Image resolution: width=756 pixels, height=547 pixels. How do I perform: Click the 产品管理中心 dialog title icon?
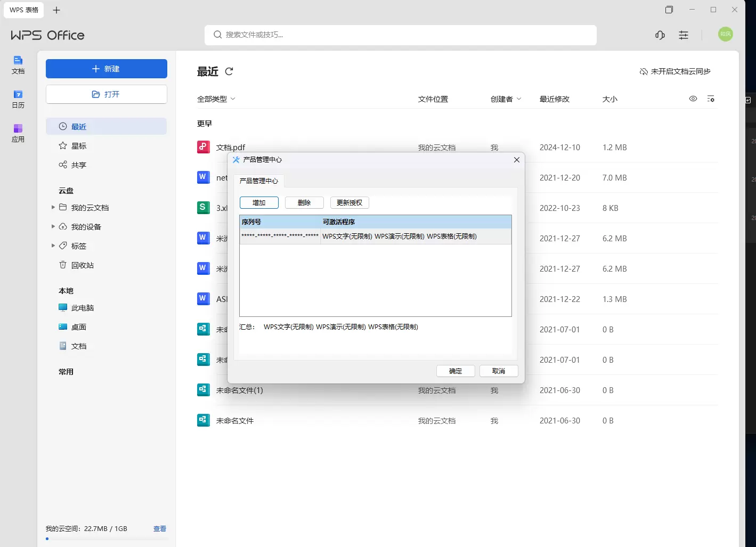click(236, 159)
